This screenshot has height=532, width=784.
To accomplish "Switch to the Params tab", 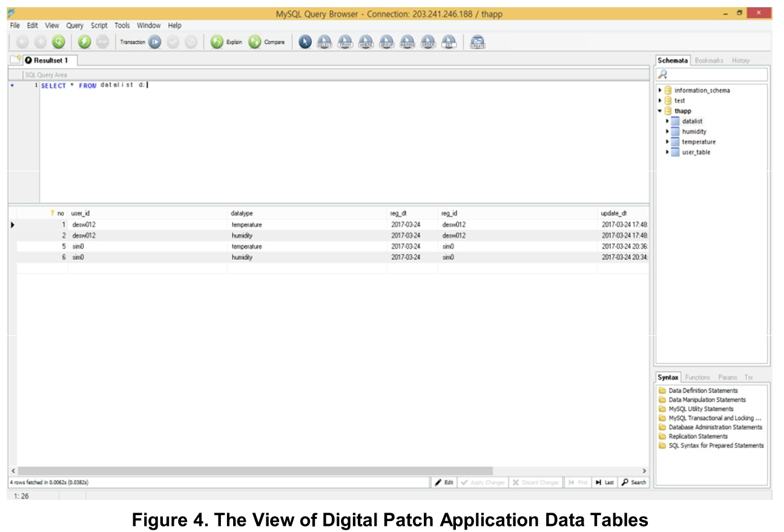I will click(728, 377).
